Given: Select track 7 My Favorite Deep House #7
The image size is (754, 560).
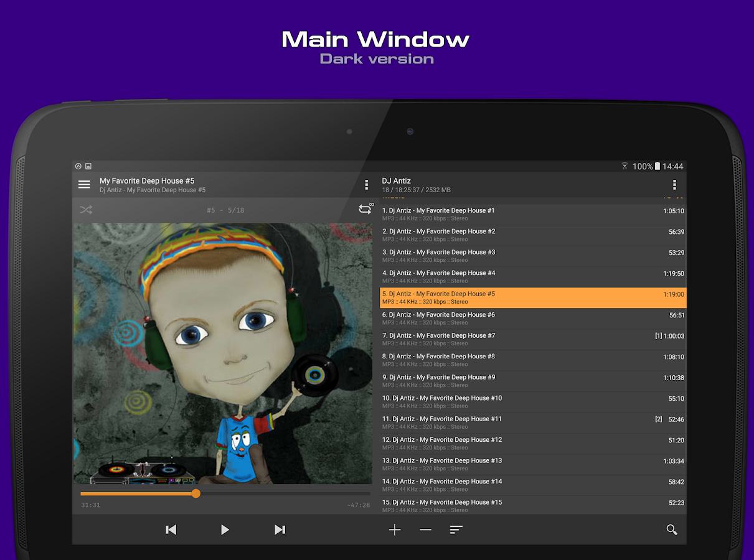Looking at the screenshot, I should tap(533, 339).
